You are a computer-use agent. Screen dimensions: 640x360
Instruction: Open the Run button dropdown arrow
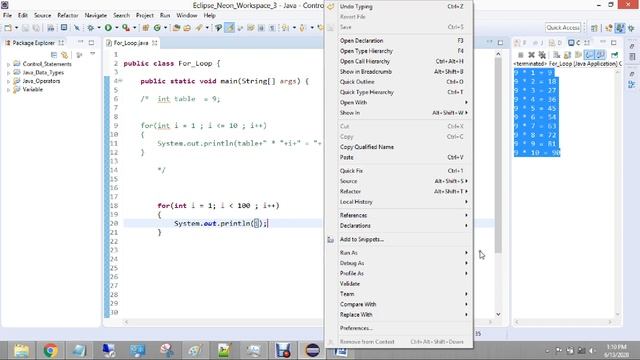point(116,28)
